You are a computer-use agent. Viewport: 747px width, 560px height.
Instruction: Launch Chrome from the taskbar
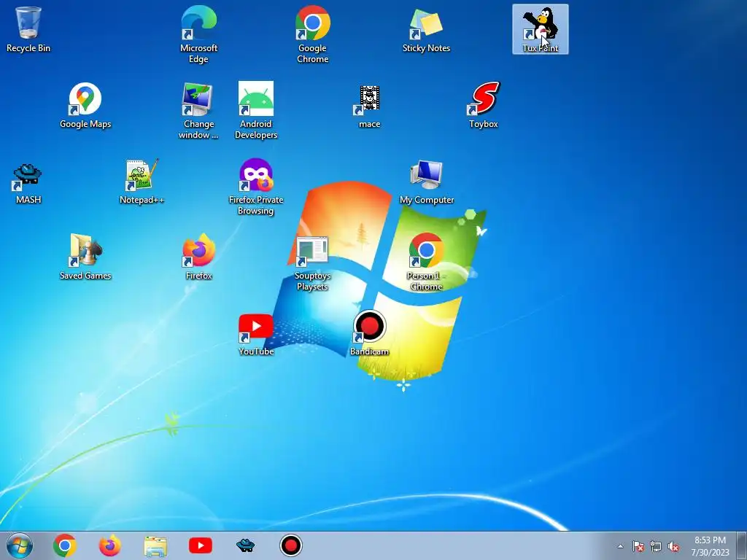[x=65, y=545]
